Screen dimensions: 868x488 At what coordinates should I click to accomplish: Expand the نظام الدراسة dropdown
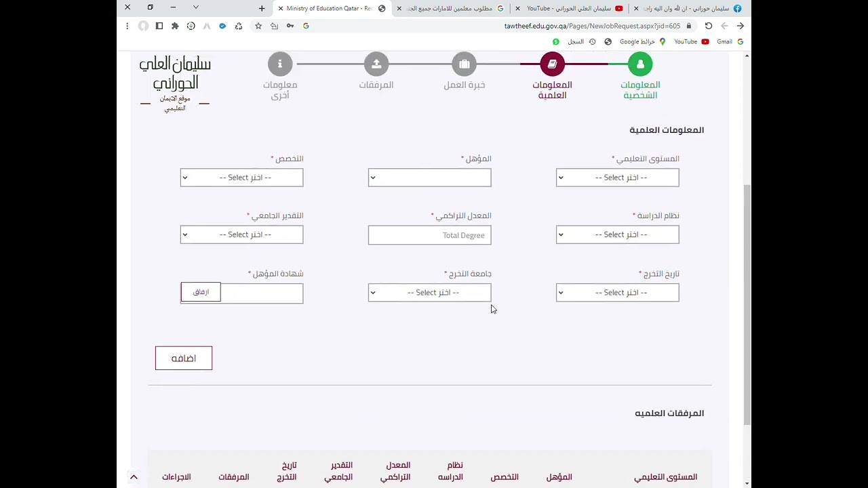pyautogui.click(x=617, y=235)
